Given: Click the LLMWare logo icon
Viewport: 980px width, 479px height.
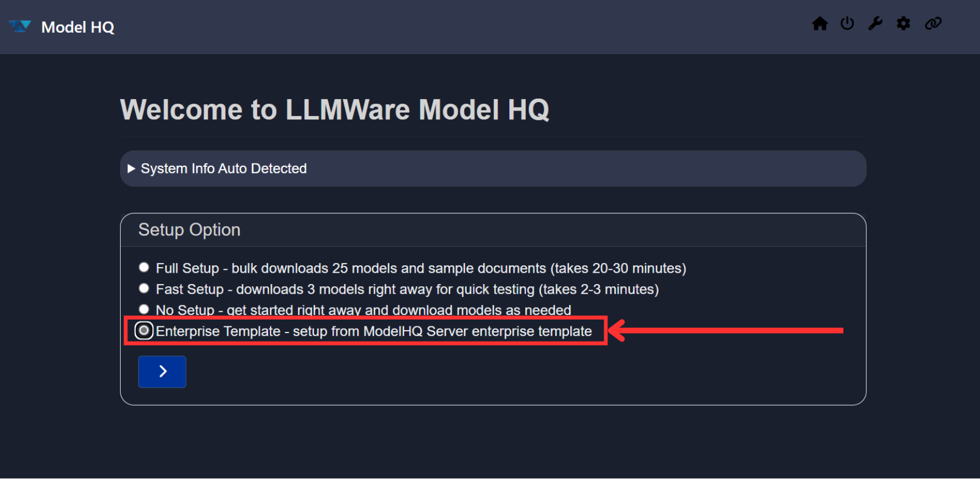Looking at the screenshot, I should point(20,26).
